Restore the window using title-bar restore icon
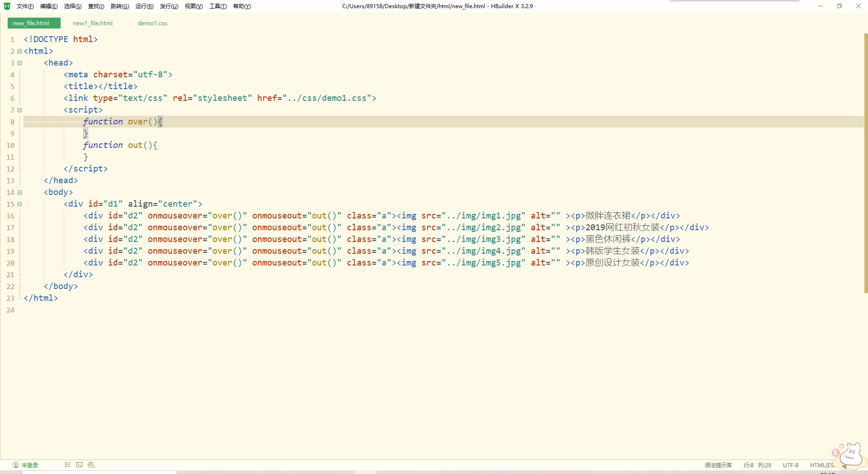This screenshot has width=868, height=474. pos(840,6)
